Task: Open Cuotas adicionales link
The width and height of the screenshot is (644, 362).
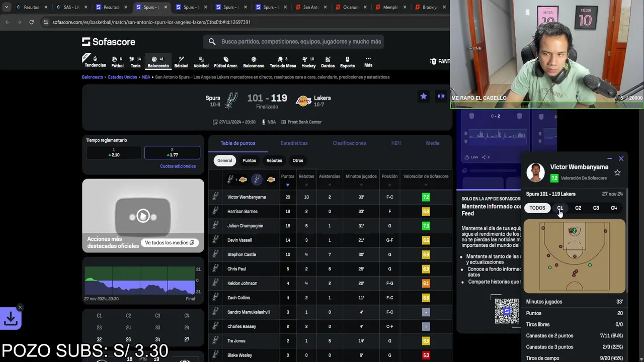Action: 178,166
